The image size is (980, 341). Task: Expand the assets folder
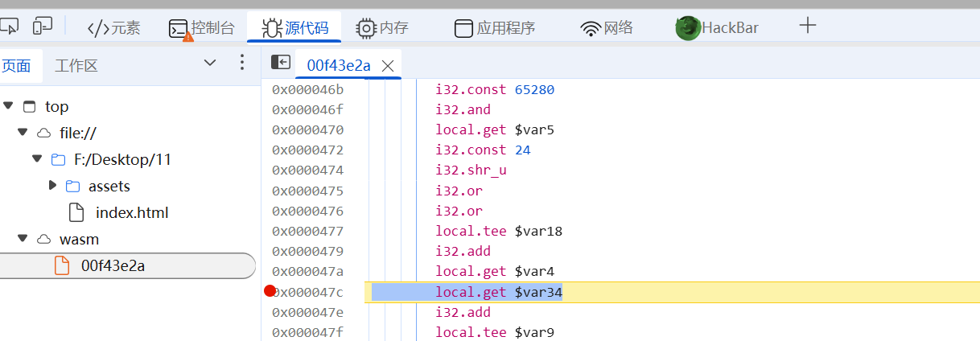coord(53,186)
